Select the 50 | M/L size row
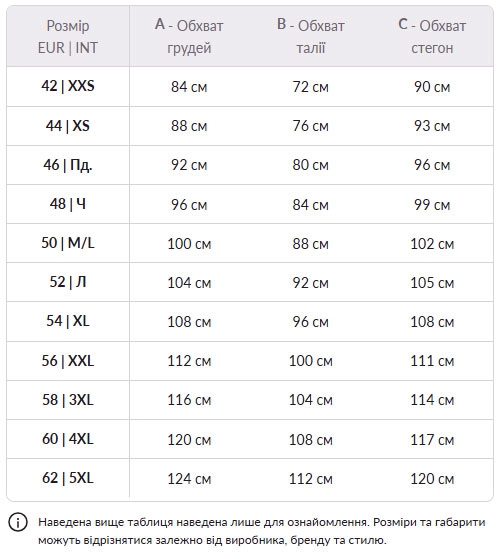Screen dimensions: 502x559 [250, 243]
